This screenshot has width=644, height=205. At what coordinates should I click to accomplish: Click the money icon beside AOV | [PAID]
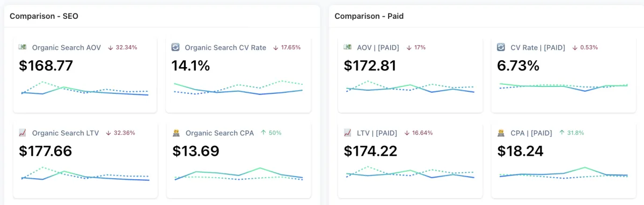coord(348,47)
